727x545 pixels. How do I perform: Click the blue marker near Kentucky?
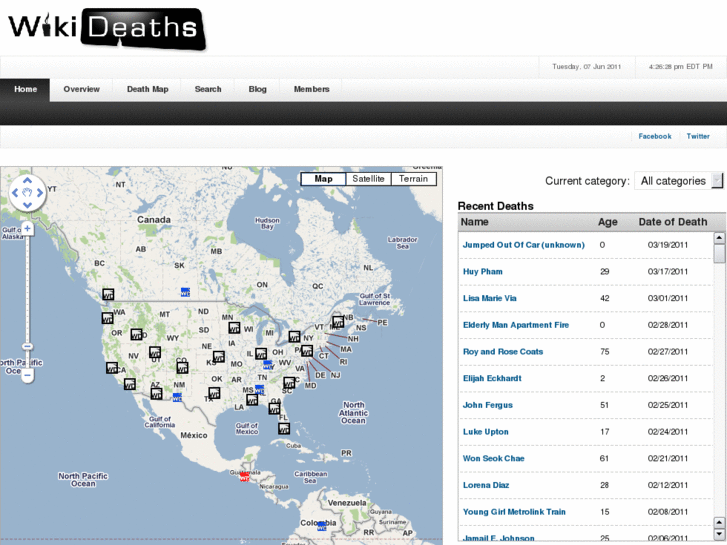point(268,365)
